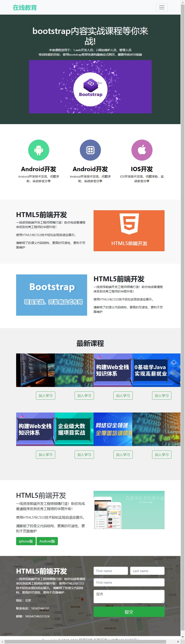The height and width of the screenshot is (644, 185).
Task: Click the Android开发 heading under green icon
Action: [x=39, y=169]
